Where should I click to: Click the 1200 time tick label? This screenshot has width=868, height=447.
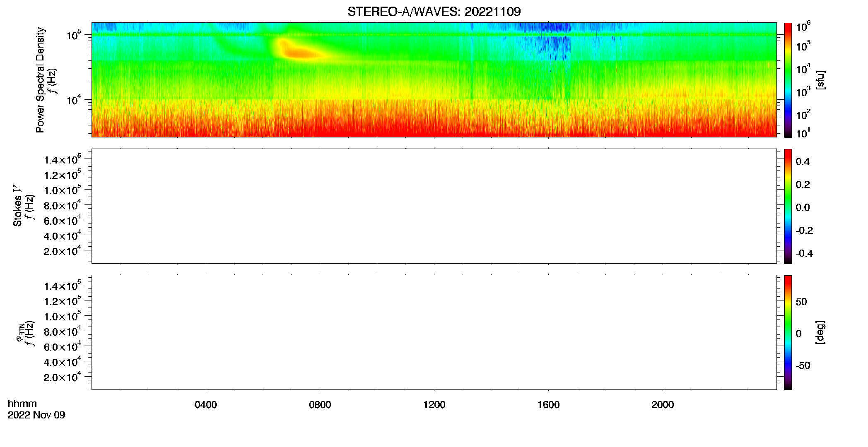coord(434,405)
